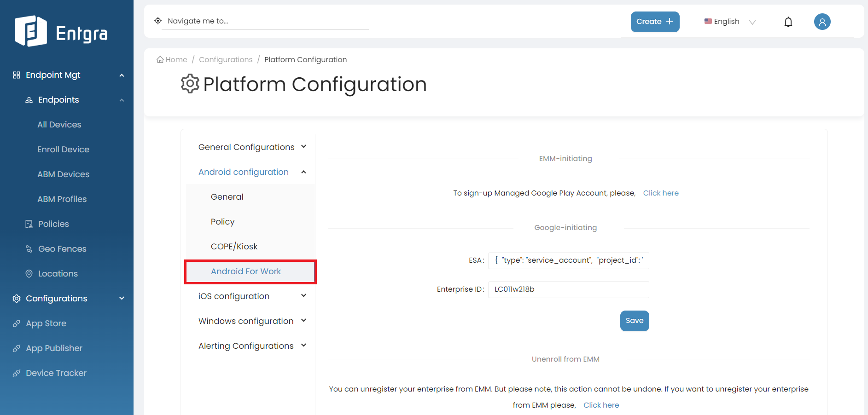868x415 pixels.
Task: Focus the ESA input field
Action: [569, 260]
